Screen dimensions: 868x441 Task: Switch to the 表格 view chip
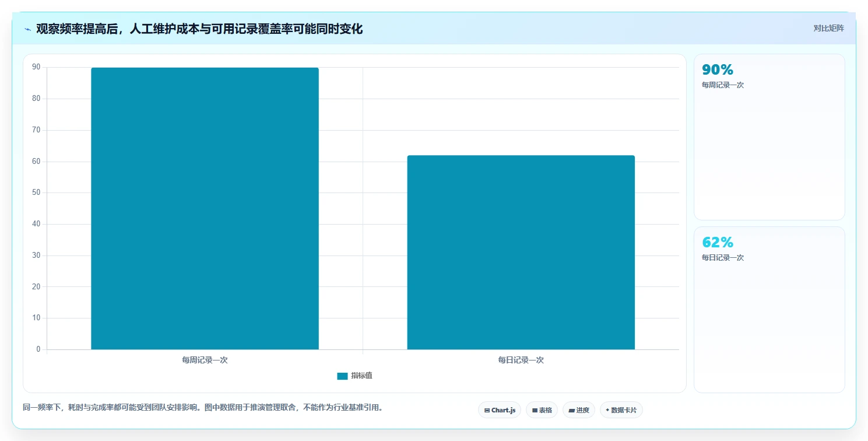pyautogui.click(x=542, y=410)
